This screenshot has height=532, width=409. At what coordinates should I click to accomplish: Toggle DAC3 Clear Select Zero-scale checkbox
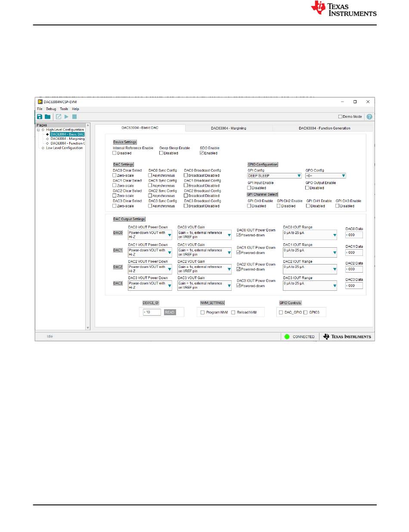[115, 206]
